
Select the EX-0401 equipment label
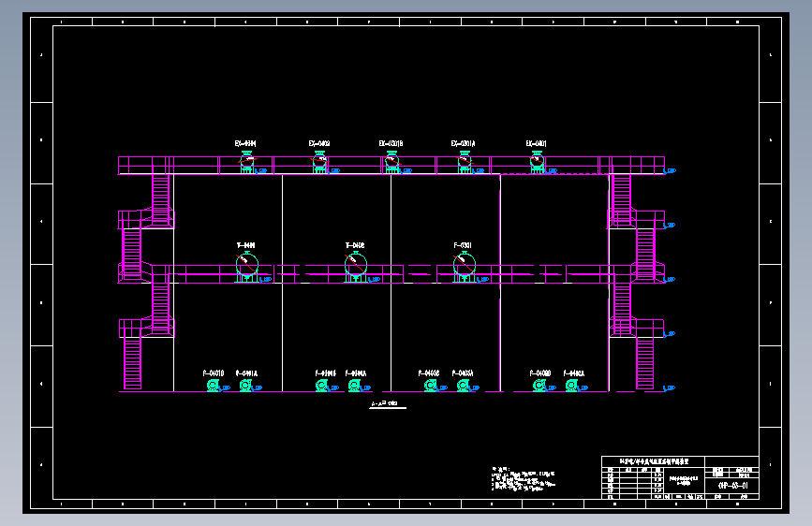pyautogui.click(x=536, y=143)
